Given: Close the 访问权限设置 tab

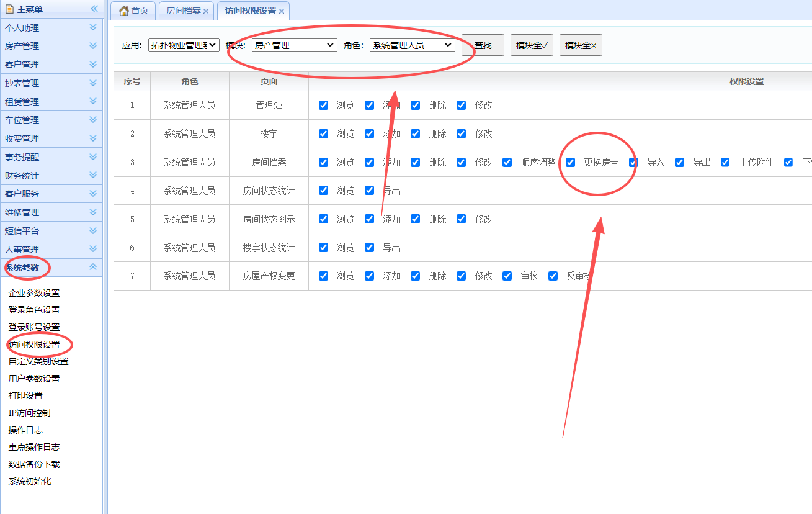Looking at the screenshot, I should point(282,11).
